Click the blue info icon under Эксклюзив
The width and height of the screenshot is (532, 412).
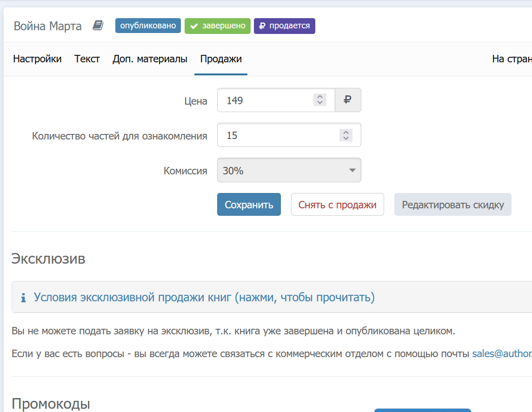(23, 298)
